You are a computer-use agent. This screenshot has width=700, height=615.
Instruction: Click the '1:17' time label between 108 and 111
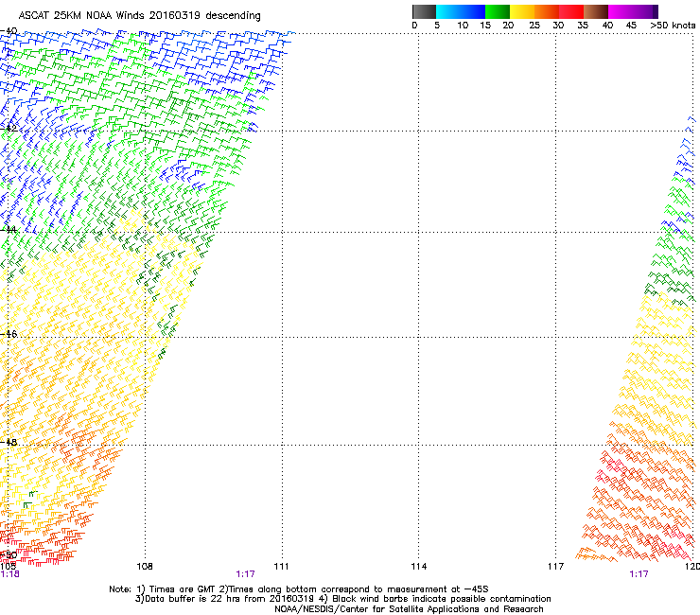coord(246,574)
